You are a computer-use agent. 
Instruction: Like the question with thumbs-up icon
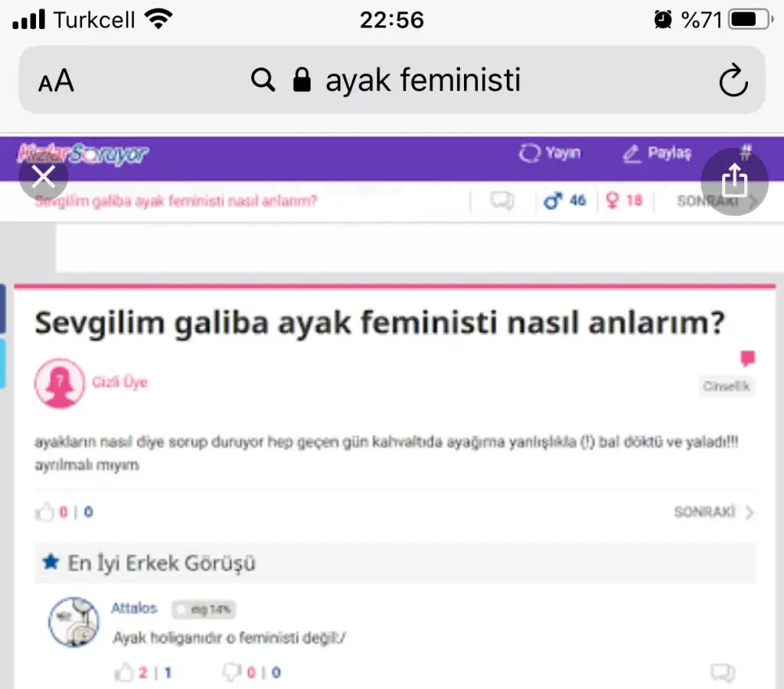click(x=44, y=512)
